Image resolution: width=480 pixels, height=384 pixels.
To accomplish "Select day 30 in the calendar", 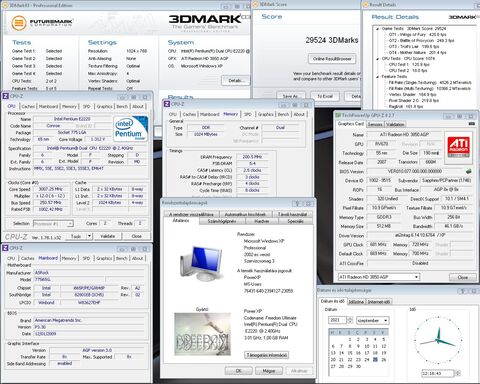I will point(358,366).
